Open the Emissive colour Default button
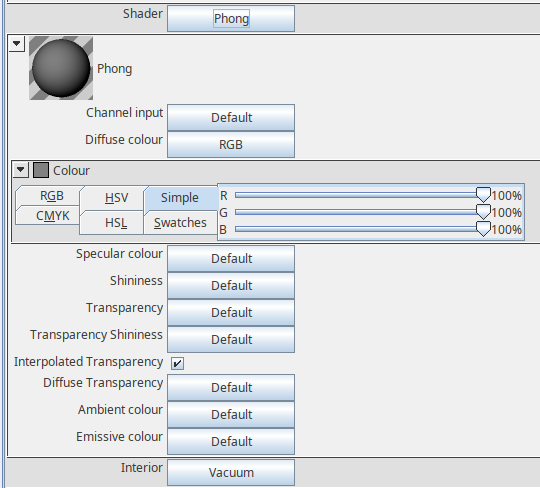The height and width of the screenshot is (488, 540). coord(231,442)
